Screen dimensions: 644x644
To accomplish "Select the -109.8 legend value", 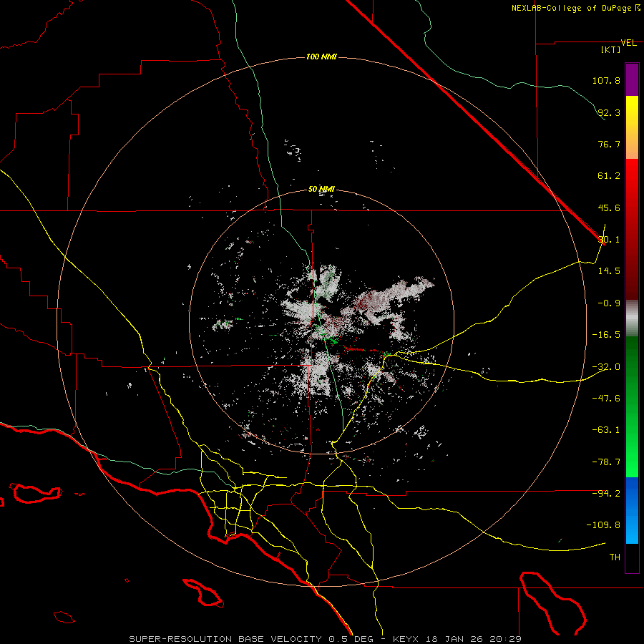I will click(603, 525).
